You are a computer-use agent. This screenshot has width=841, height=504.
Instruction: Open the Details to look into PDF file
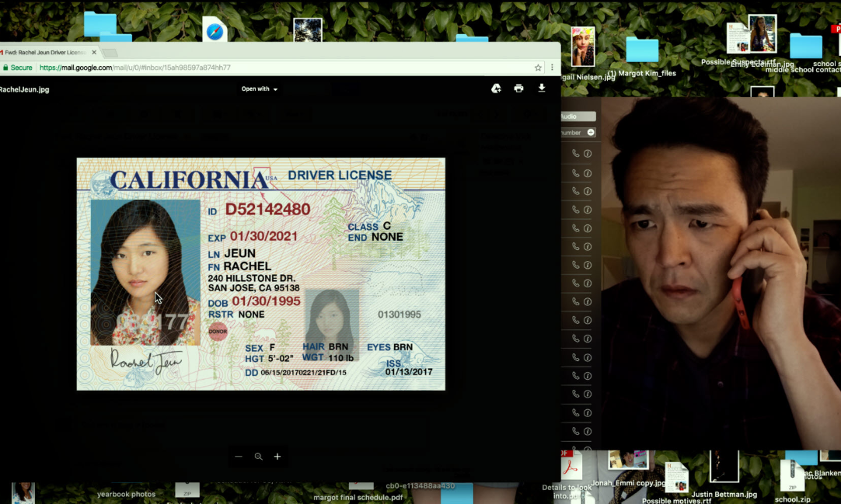pyautogui.click(x=570, y=467)
